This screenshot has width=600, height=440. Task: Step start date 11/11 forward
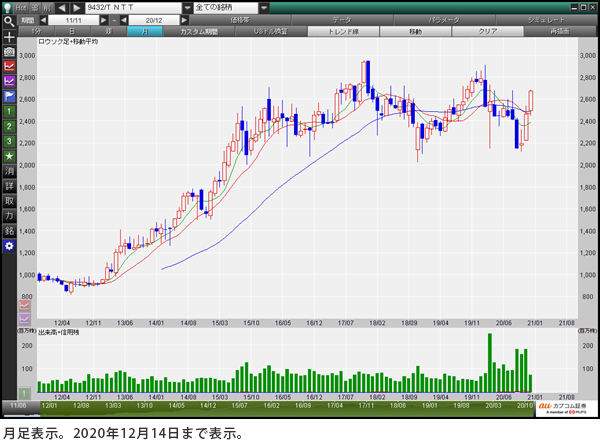[103, 20]
